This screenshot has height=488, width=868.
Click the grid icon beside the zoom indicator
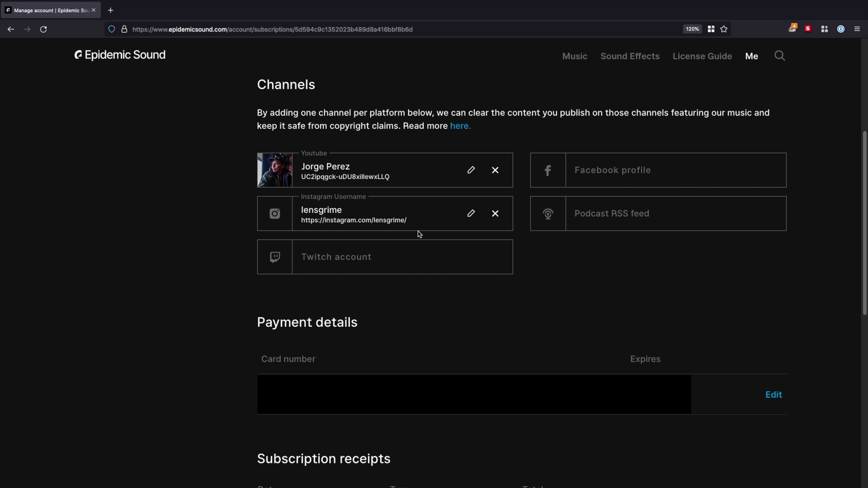pos(711,29)
